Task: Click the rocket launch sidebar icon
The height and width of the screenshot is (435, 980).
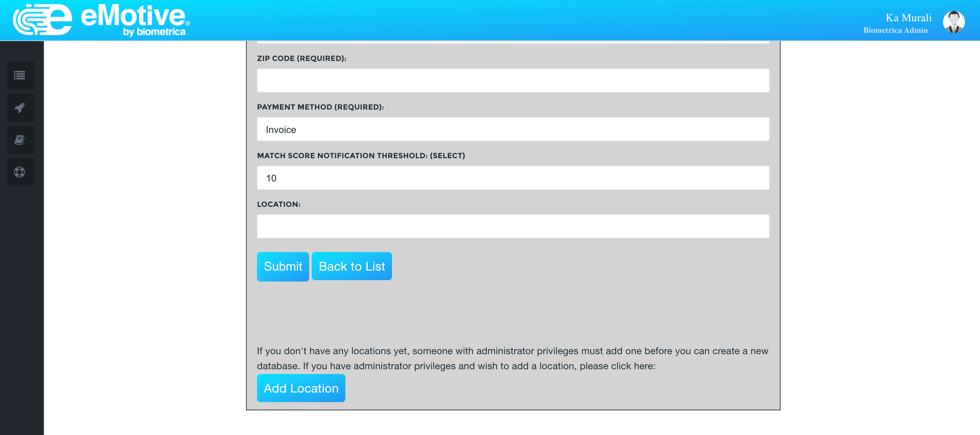Action: [x=20, y=108]
